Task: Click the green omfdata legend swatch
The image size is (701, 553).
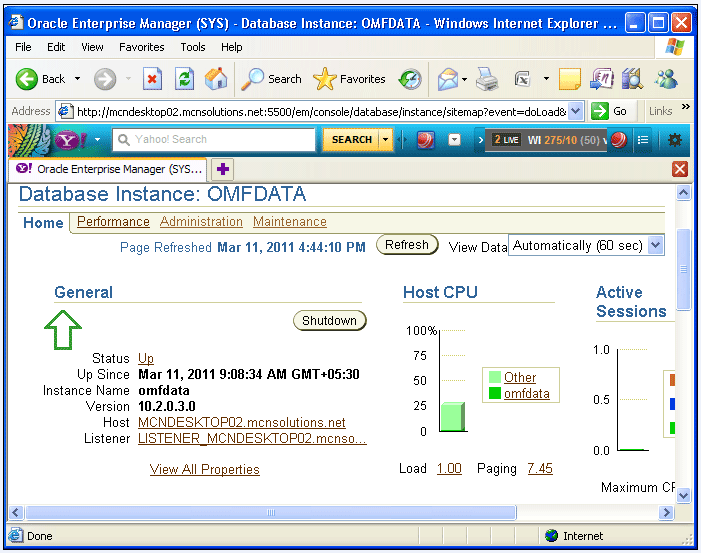Action: click(494, 393)
